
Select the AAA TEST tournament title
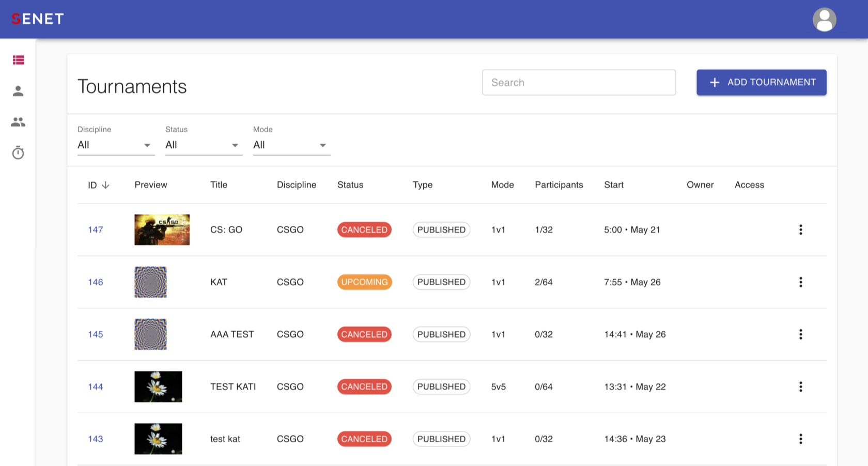point(232,334)
